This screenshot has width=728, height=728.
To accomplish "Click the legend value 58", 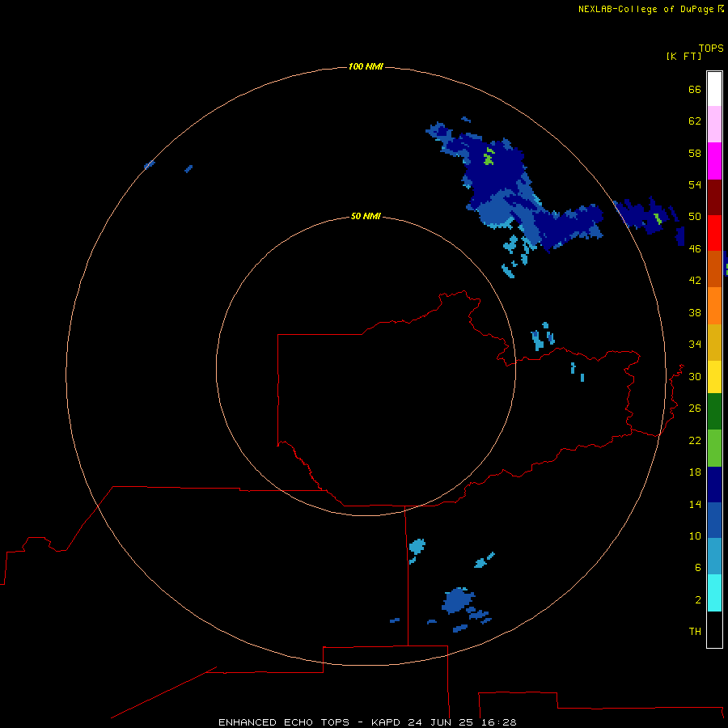I will (695, 153).
